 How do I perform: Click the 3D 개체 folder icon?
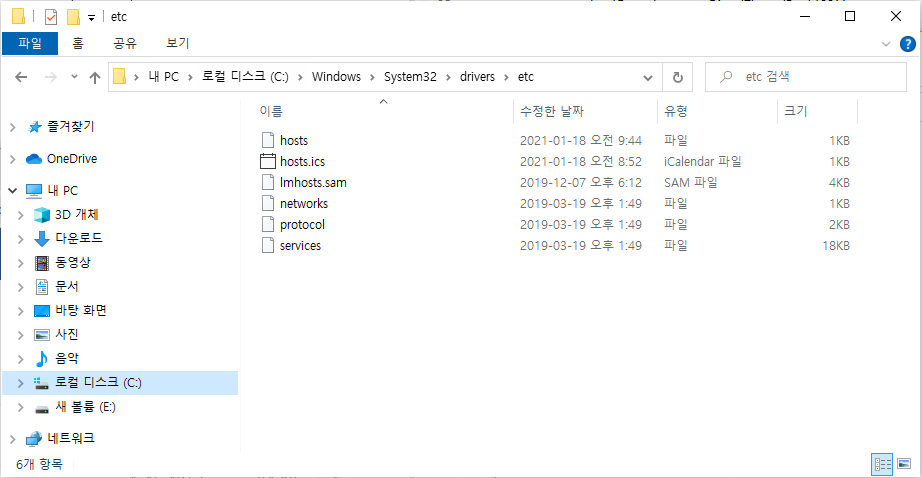[x=42, y=215]
